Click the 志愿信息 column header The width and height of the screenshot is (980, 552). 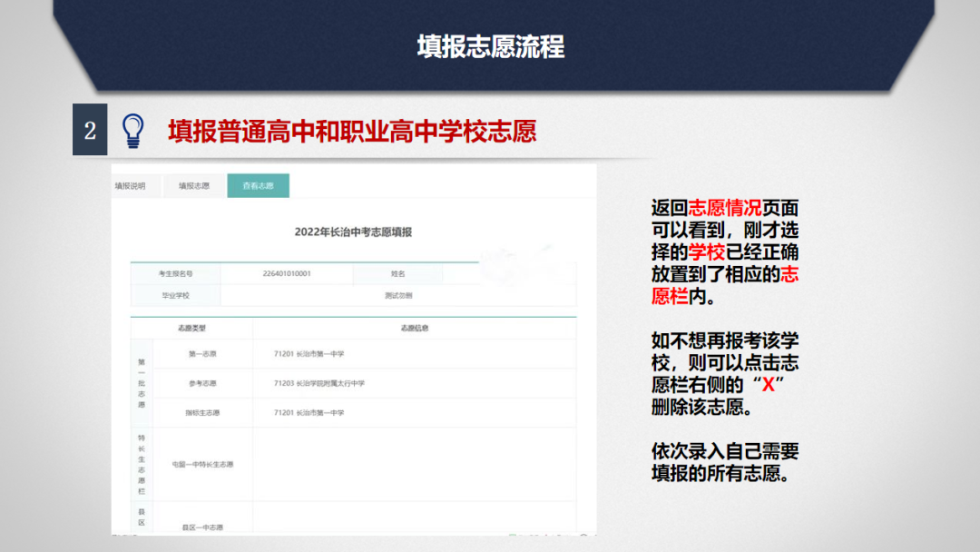pyautogui.click(x=415, y=328)
